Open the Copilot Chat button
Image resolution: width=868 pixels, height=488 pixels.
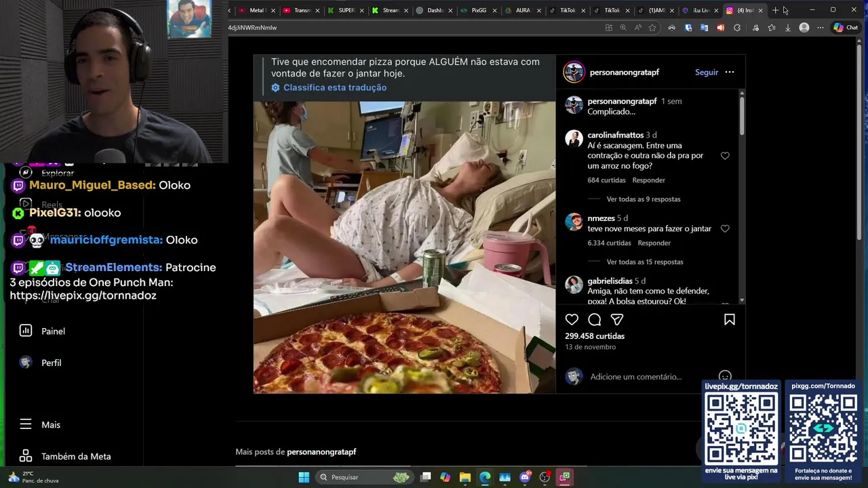pyautogui.click(x=846, y=28)
